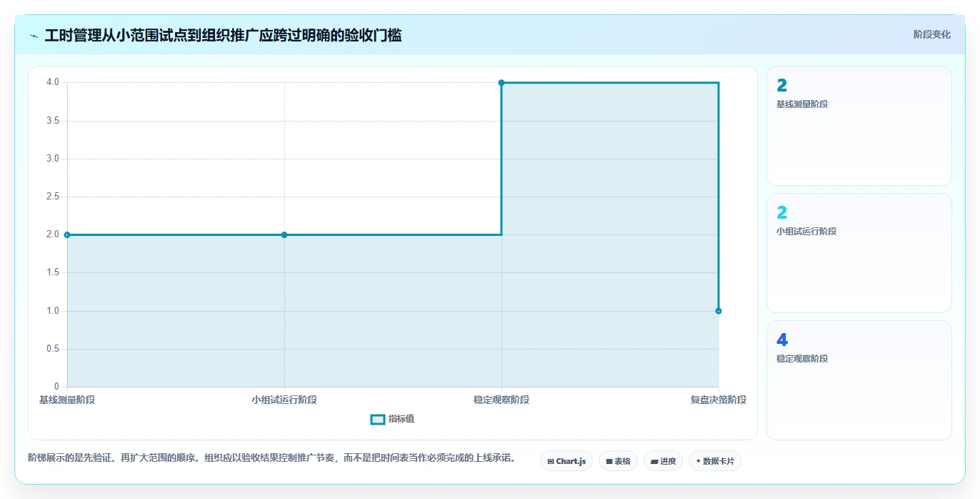This screenshot has width=980, height=499.
Task: Click the 指标值 legend color box
Action: (378, 419)
